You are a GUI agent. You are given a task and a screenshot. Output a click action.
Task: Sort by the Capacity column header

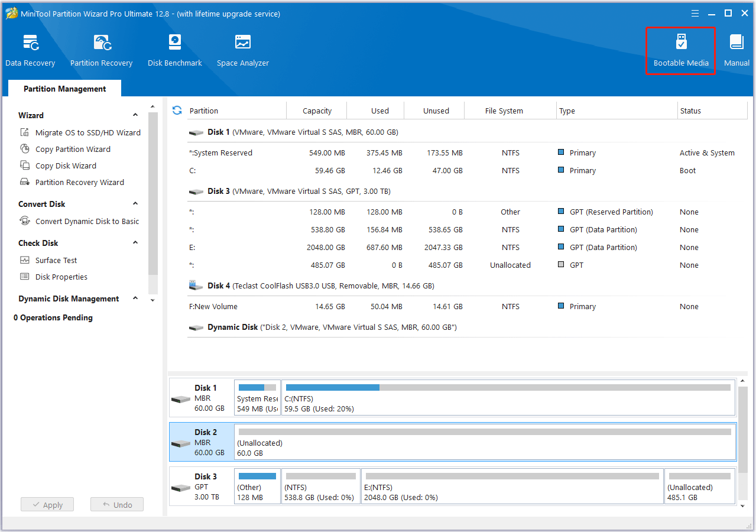pyautogui.click(x=317, y=111)
